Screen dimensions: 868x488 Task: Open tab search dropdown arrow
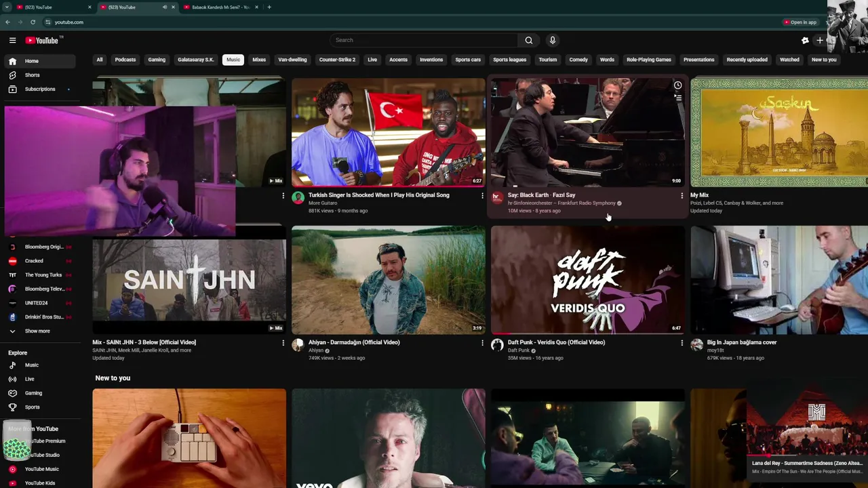coord(6,7)
